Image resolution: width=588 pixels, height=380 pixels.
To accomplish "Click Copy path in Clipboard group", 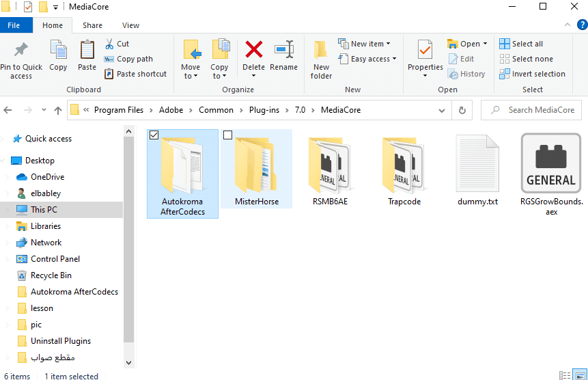I will [128, 59].
